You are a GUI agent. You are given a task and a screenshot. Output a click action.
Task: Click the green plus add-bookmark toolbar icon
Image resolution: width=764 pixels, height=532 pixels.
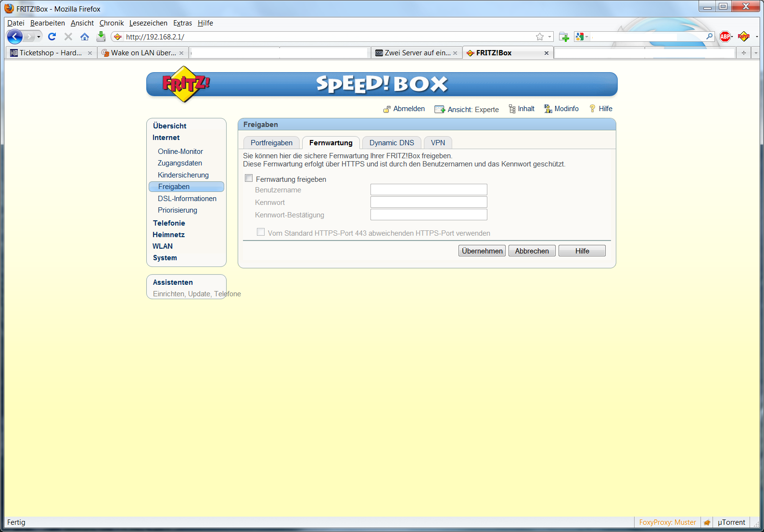[564, 37]
